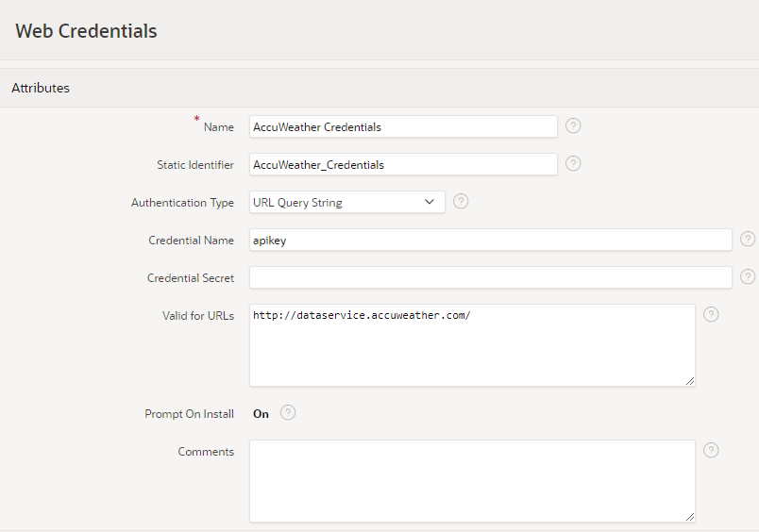
Task: Open help for Prompt On Install
Action: point(288,412)
